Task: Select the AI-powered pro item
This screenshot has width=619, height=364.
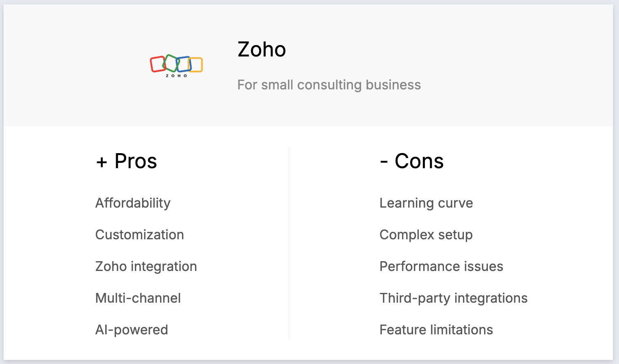Action: click(x=131, y=329)
